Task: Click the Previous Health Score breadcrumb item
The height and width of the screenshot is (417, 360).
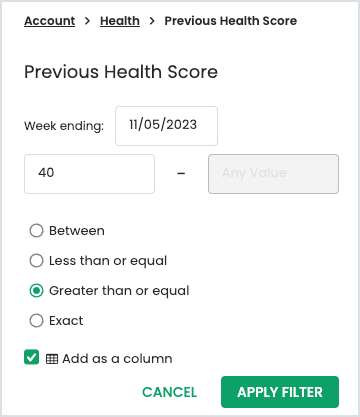Action: point(231,21)
